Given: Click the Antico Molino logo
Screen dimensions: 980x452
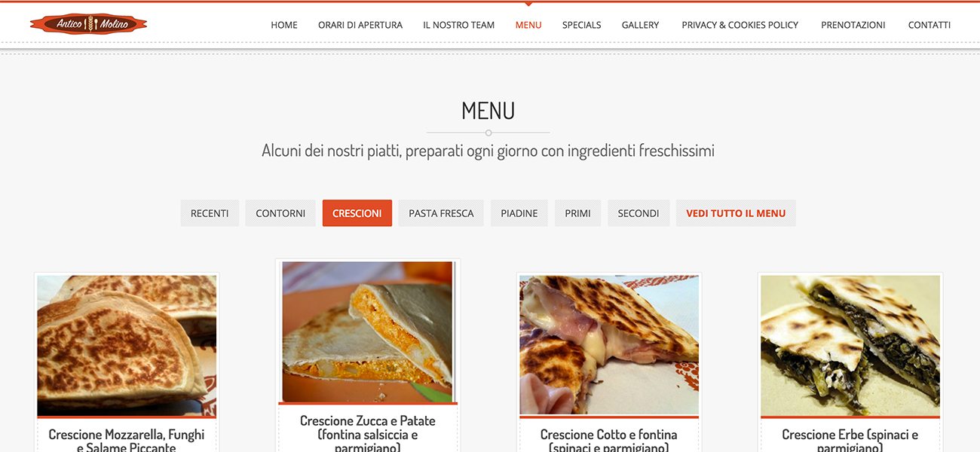Looking at the screenshot, I should (x=88, y=24).
